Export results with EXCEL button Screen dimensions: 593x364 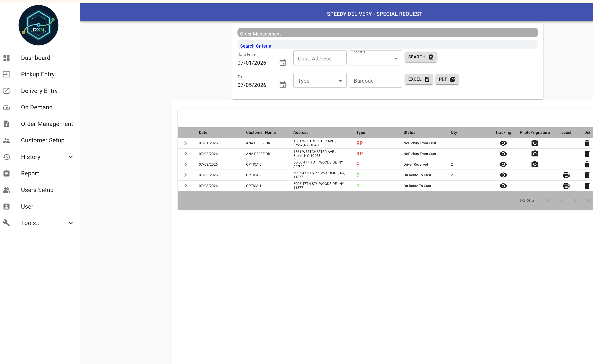click(419, 79)
